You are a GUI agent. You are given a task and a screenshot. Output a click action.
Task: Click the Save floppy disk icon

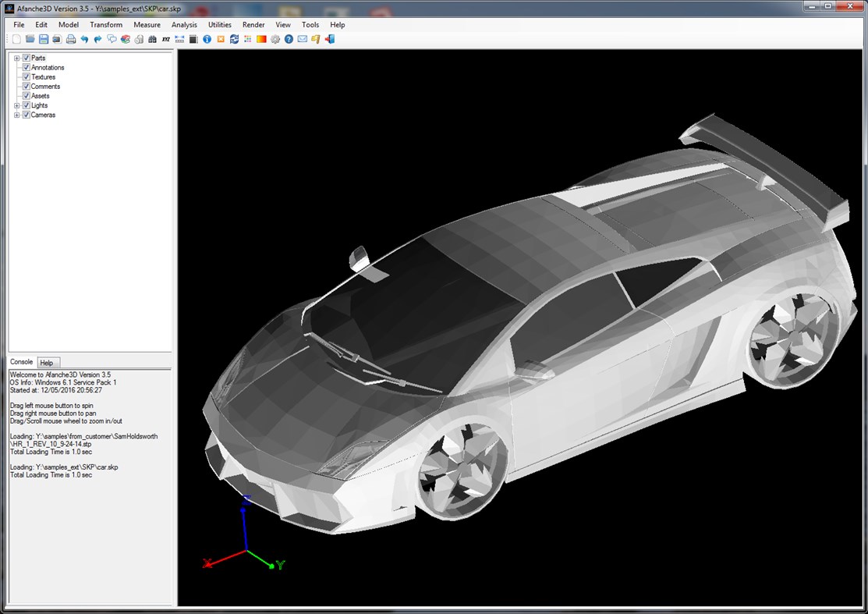tap(44, 39)
